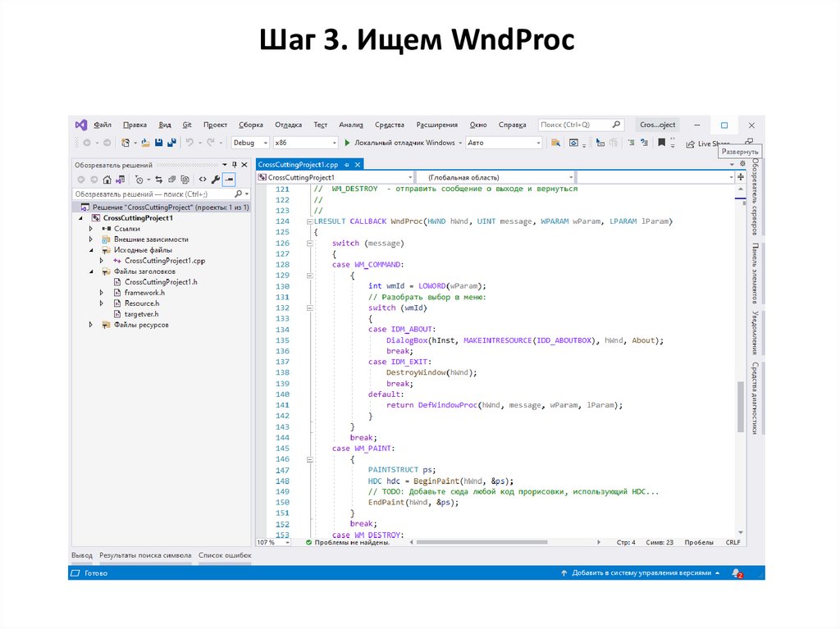840x629 pixels.
Task: Click the split editor window icon
Action: (741, 177)
